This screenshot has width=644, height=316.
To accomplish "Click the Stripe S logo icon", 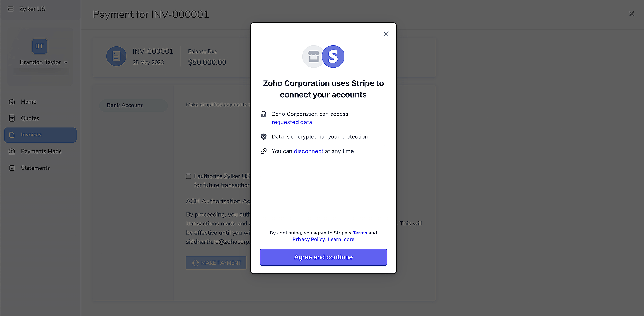I will coord(333,57).
